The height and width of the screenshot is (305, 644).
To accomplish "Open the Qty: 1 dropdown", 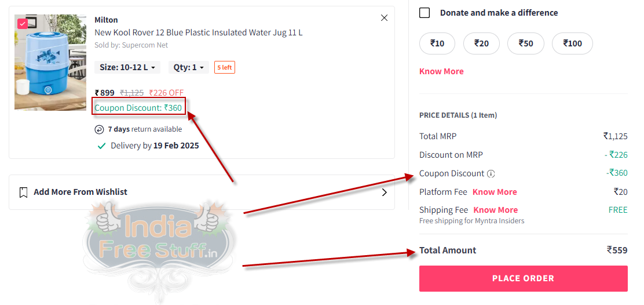I will [x=189, y=67].
